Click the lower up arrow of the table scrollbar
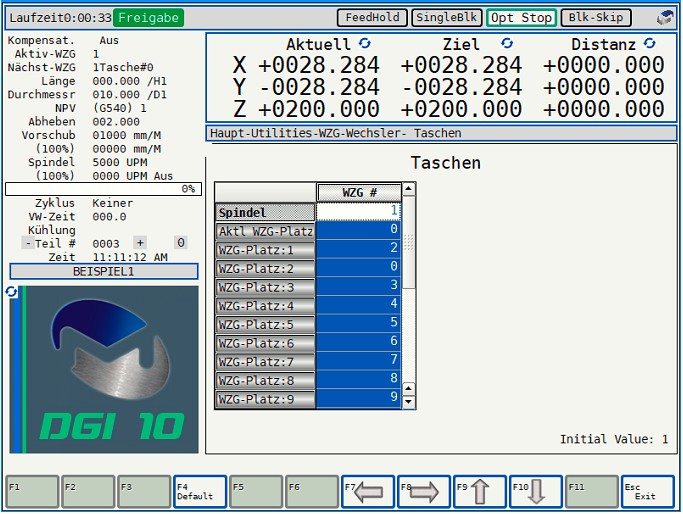This screenshot has height=514, width=683. (408, 388)
